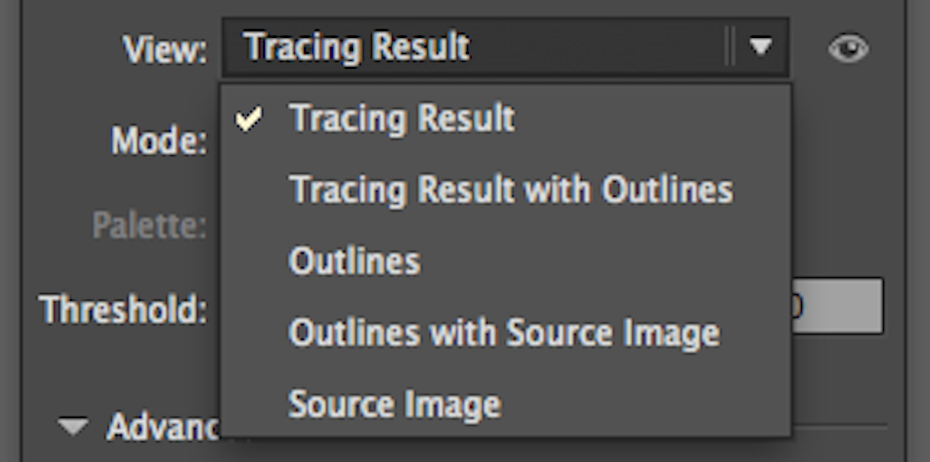Toggle the eye icon beside View dropdown

[x=848, y=48]
